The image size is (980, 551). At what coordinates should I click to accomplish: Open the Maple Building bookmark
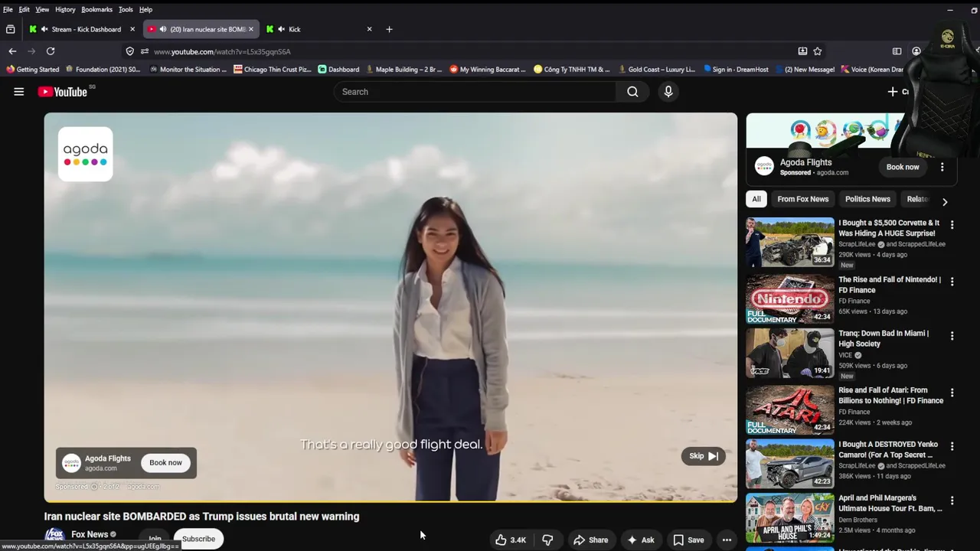pos(403,69)
